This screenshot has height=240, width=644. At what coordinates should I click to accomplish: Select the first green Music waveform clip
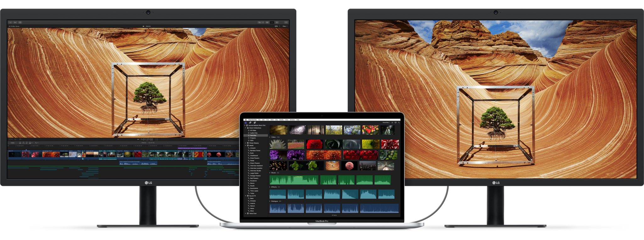point(294,180)
